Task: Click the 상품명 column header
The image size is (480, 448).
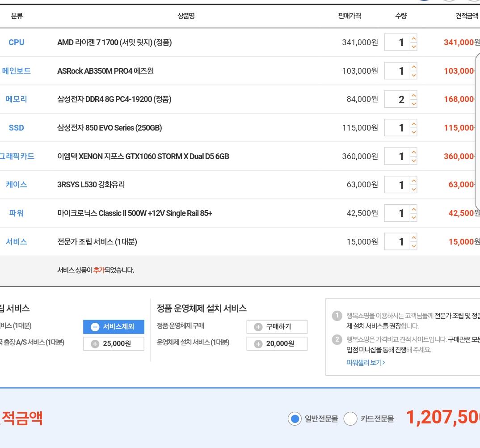Action: tap(186, 16)
